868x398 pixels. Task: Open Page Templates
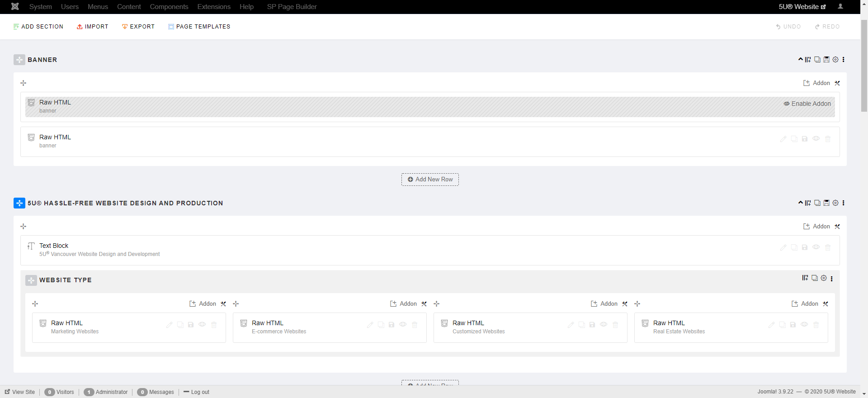[199, 27]
